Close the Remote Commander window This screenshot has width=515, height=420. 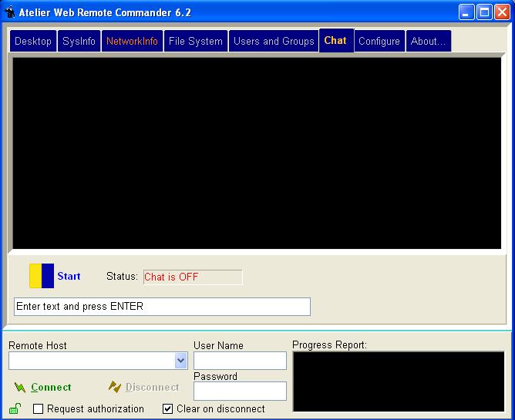pos(502,12)
